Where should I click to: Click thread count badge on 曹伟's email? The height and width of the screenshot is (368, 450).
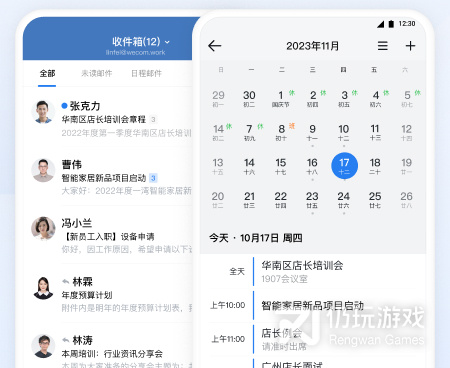pyautogui.click(x=153, y=178)
